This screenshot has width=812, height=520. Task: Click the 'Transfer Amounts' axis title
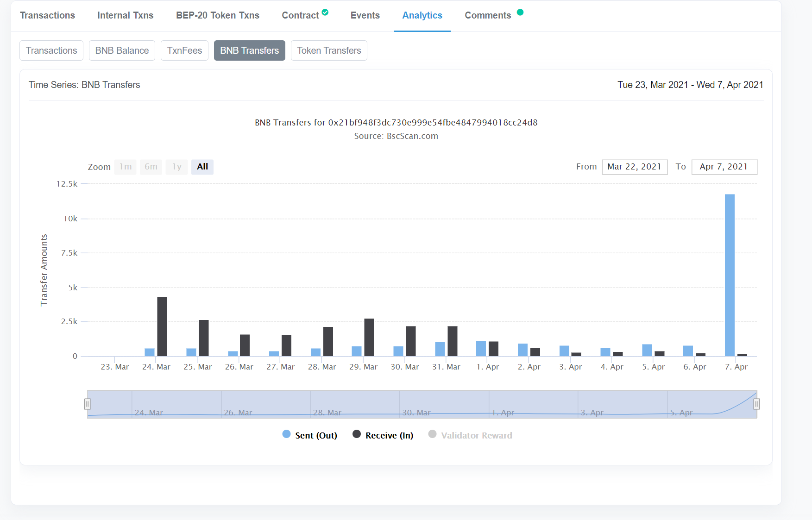coord(44,270)
